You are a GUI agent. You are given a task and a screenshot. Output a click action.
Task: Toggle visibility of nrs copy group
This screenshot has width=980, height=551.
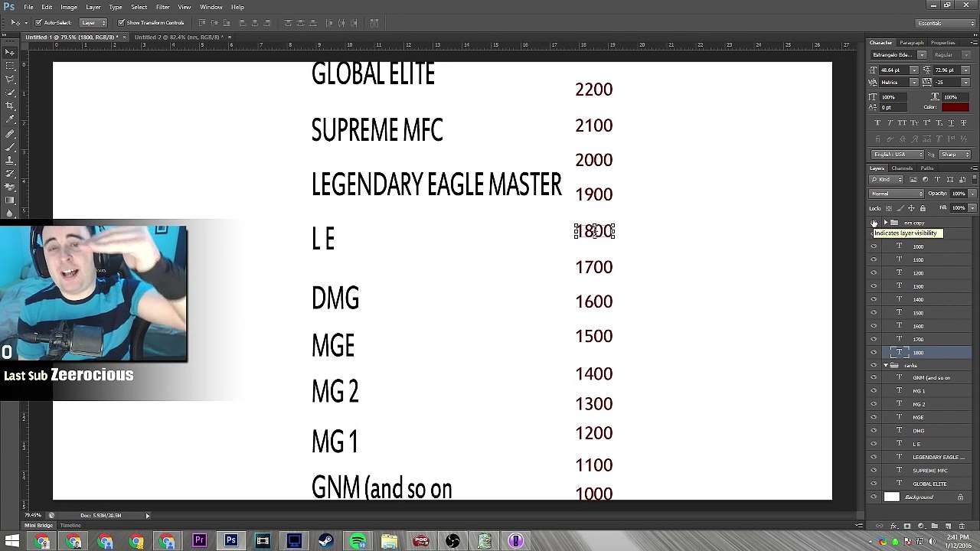[874, 223]
